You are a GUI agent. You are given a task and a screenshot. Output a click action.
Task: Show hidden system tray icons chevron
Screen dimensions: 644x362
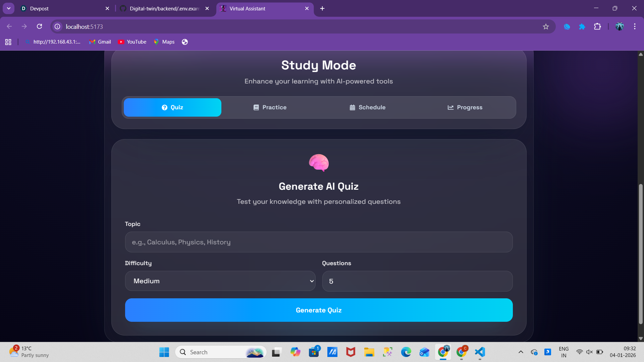coord(521,352)
